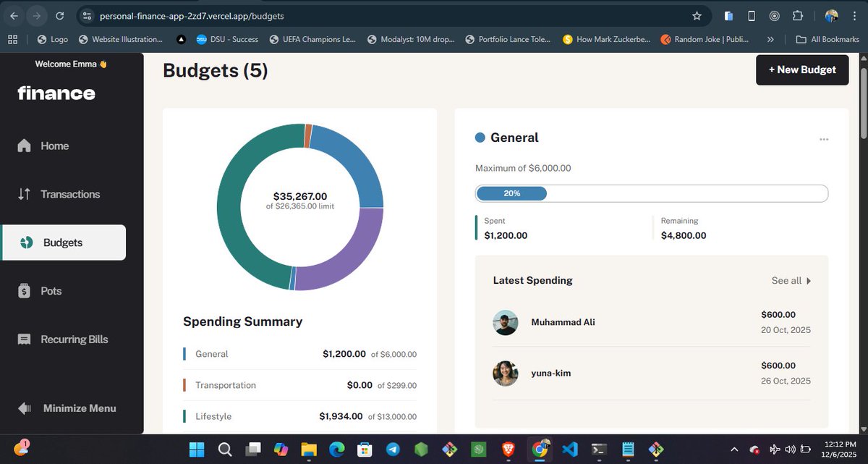Click Muhammad Ali's profile picture

tap(505, 324)
